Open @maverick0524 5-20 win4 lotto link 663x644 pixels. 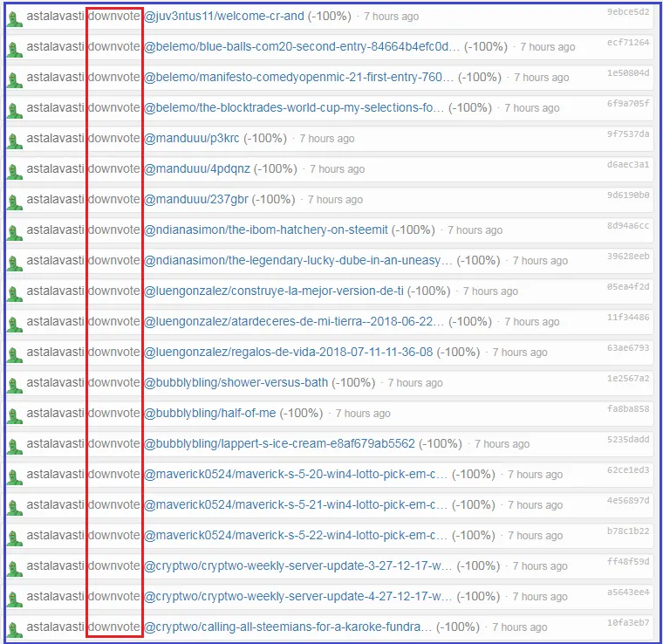pos(296,474)
